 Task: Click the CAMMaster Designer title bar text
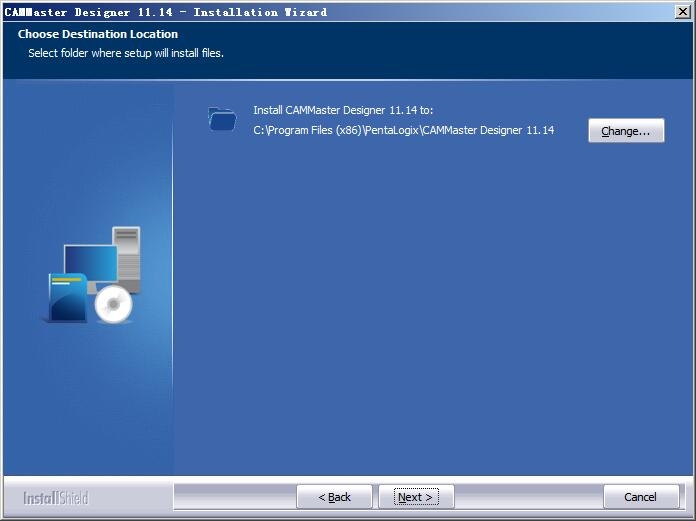pyautogui.click(x=166, y=12)
